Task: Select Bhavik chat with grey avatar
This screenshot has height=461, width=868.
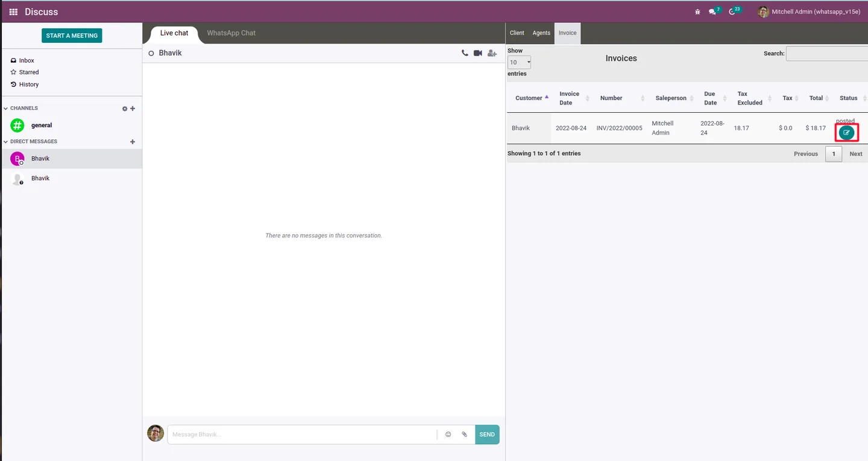Action: coord(71,179)
